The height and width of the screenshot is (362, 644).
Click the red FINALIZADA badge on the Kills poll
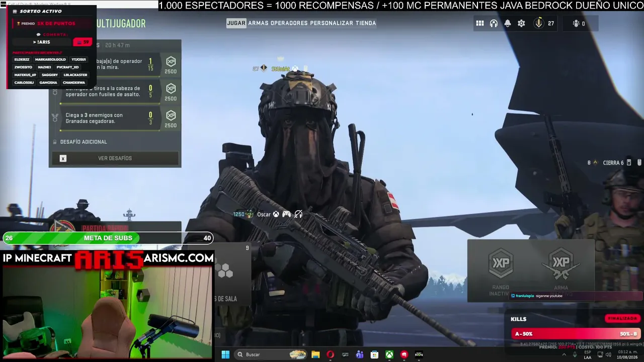click(622, 318)
